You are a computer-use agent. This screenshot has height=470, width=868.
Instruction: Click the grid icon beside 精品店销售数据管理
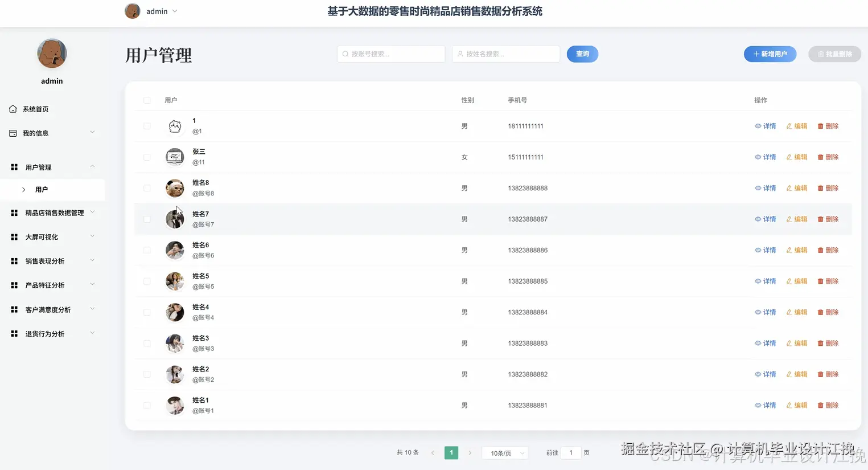click(14, 212)
